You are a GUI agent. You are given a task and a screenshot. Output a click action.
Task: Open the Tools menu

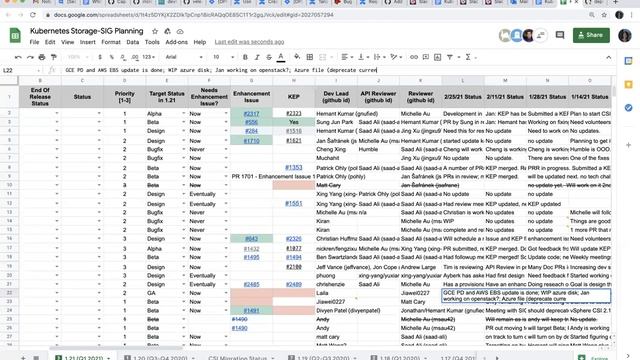tap(152, 42)
